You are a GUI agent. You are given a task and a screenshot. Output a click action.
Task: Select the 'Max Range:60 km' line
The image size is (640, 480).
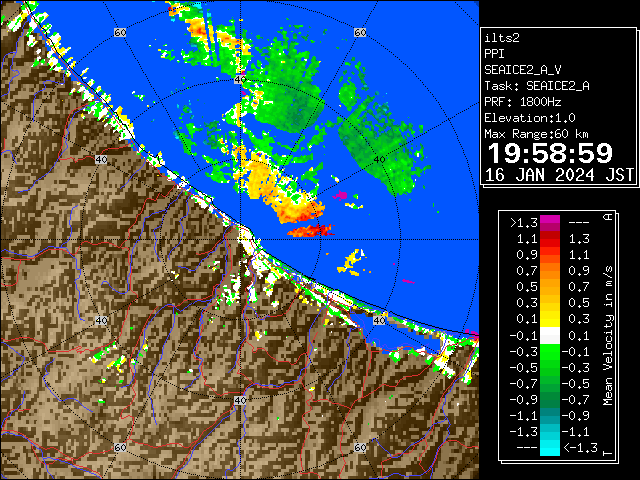pos(537,134)
